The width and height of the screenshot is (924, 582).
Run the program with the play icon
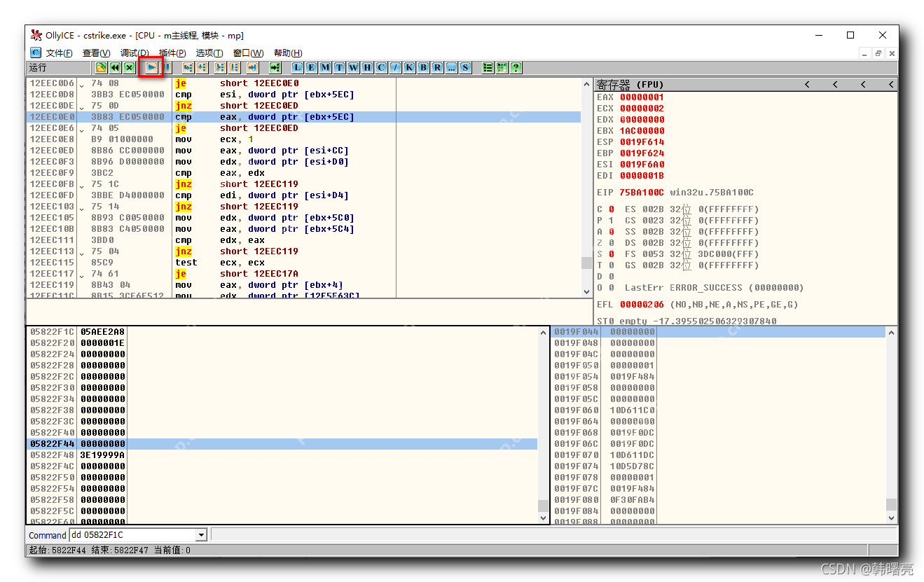(153, 67)
